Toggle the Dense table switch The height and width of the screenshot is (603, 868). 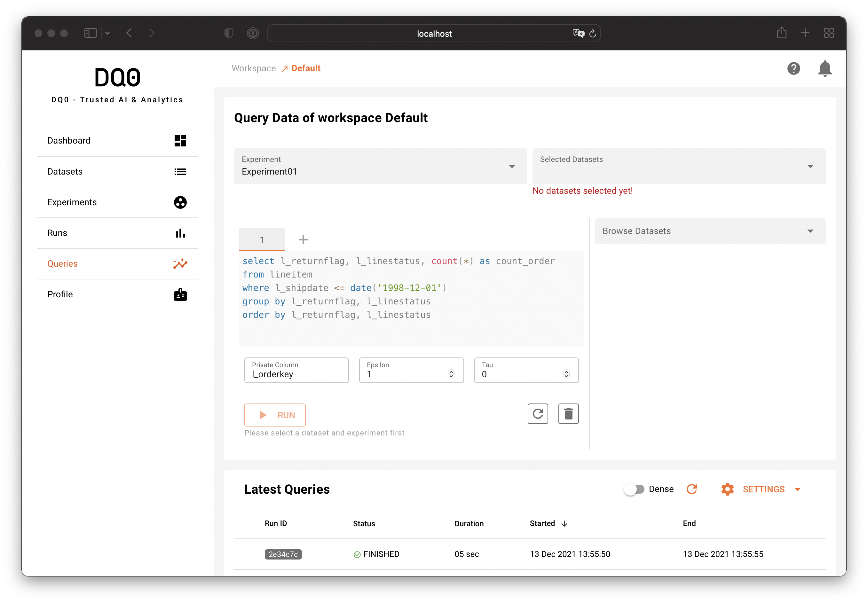pos(635,489)
